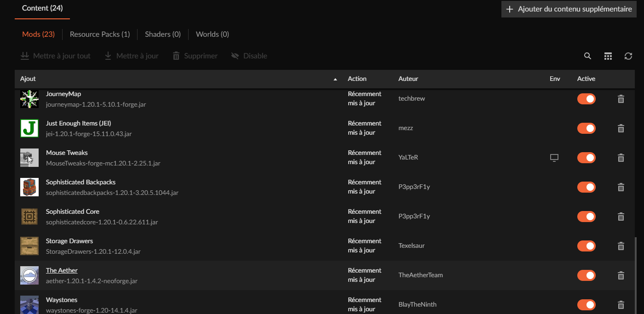Switch to the Mods (23) tab

pos(39,34)
